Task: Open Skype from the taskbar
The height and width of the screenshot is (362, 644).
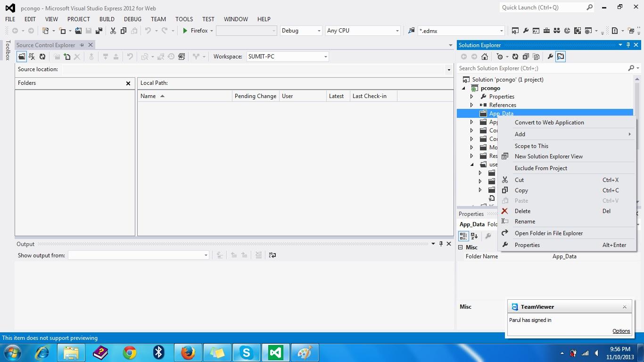Action: click(x=247, y=352)
